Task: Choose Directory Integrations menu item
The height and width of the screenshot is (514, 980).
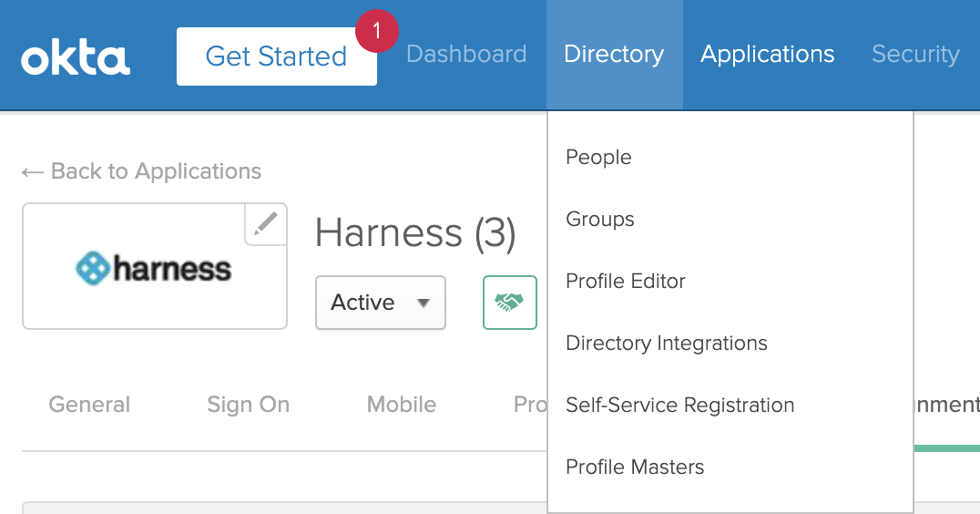Action: (x=667, y=343)
